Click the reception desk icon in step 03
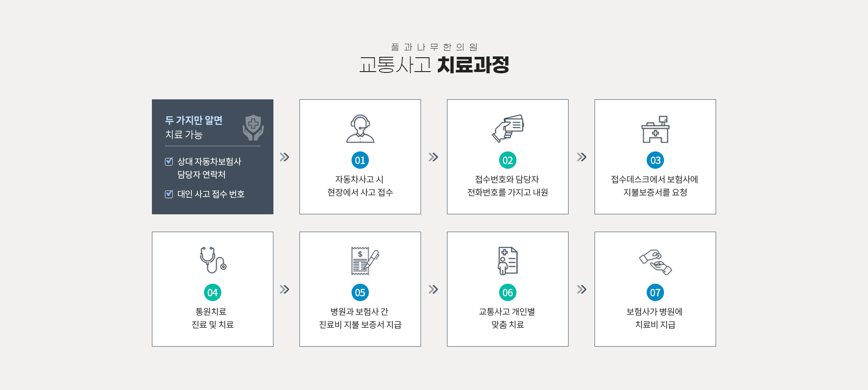This screenshot has height=390, width=868. [655, 129]
